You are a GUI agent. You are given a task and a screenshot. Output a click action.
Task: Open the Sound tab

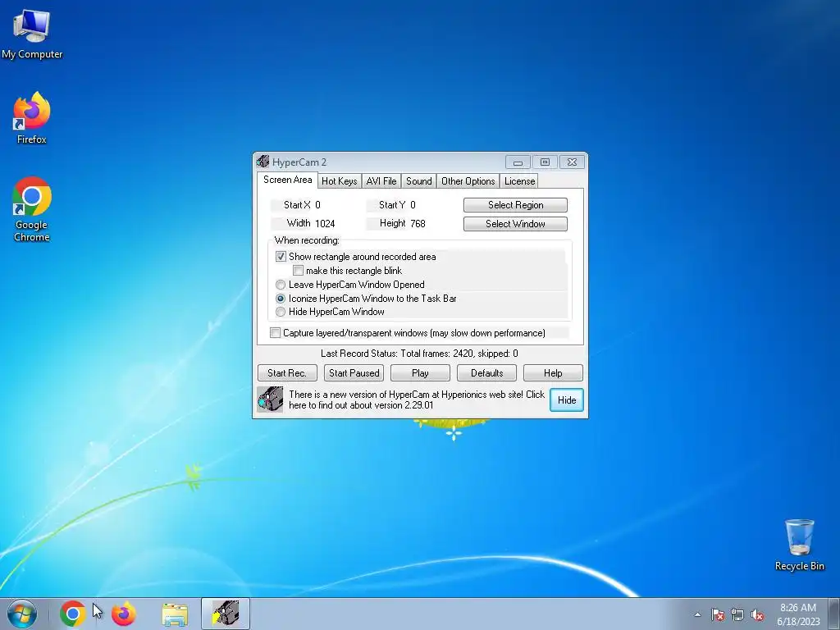[418, 181]
